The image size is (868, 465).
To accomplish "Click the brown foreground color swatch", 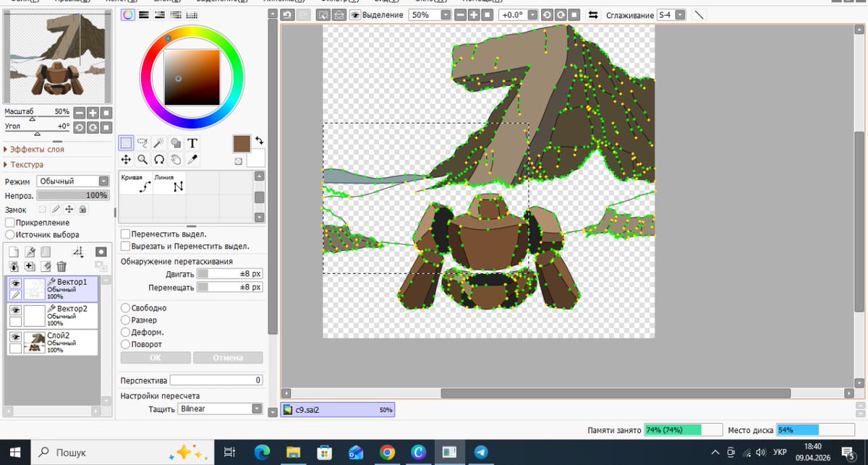I will [242, 143].
